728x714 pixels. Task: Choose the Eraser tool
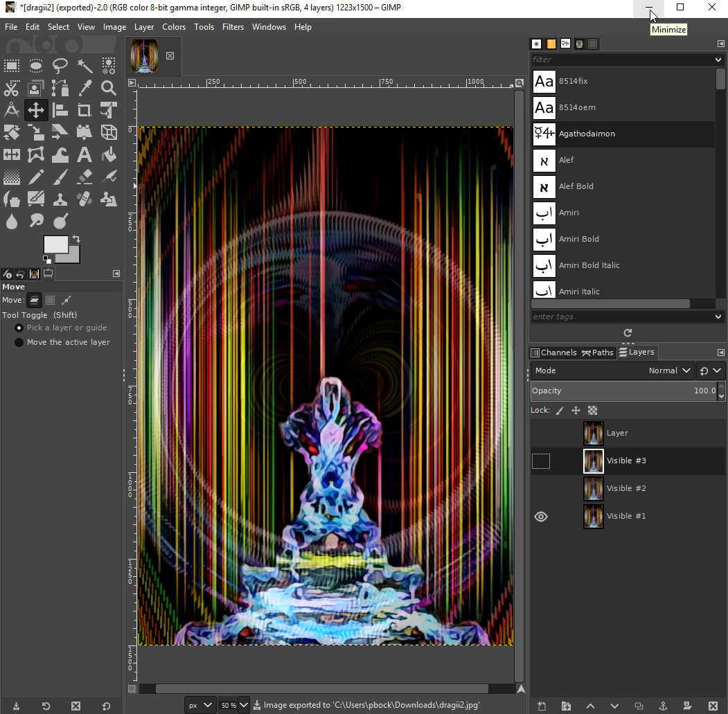click(85, 177)
